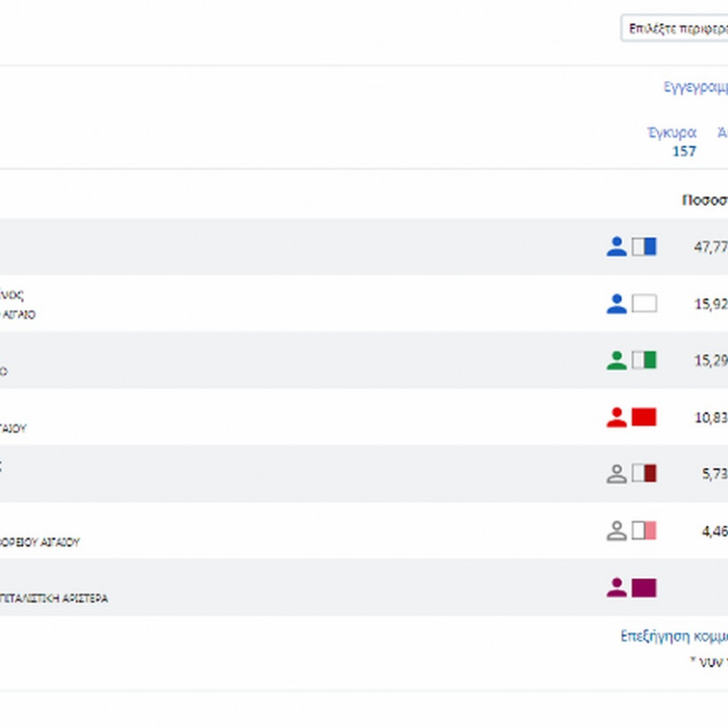Open the 'Επεξήγηση κομμάτων' explanation link

[x=674, y=636]
